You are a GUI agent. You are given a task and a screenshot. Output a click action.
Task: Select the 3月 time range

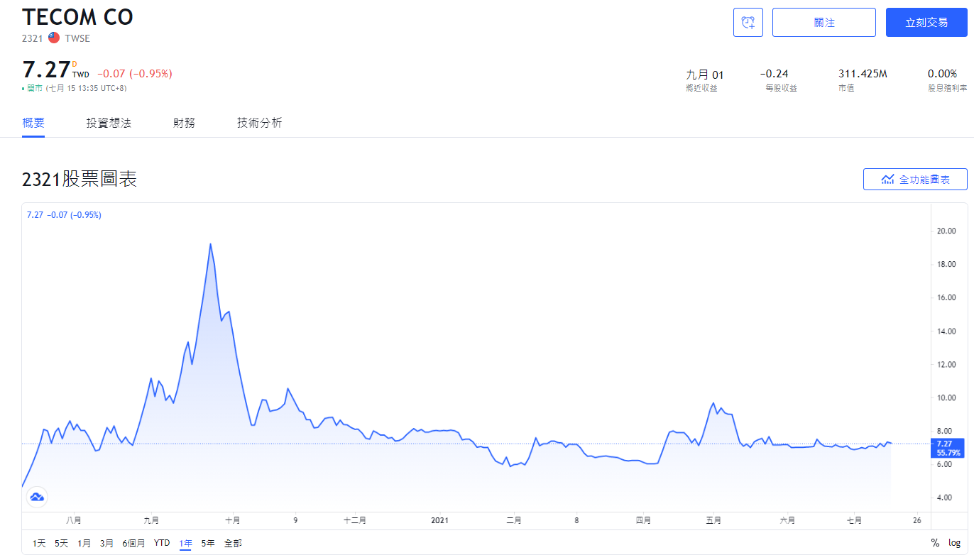pos(106,543)
